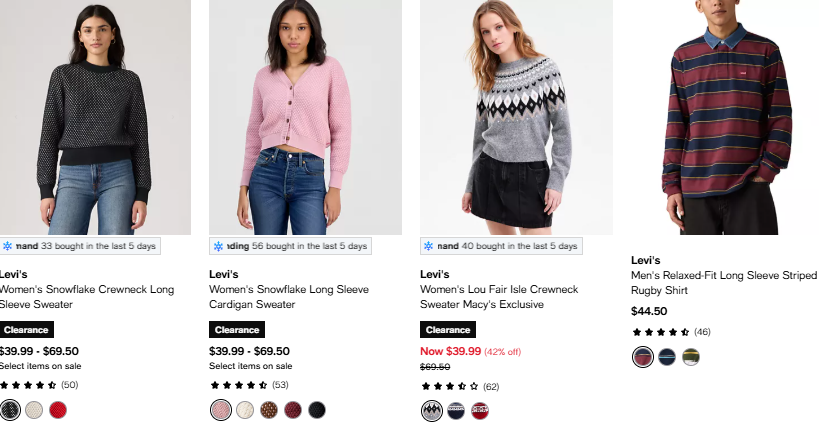View the 46 reviews for Rugby Shirt
Viewport: 819px width, 439px height.
click(702, 332)
